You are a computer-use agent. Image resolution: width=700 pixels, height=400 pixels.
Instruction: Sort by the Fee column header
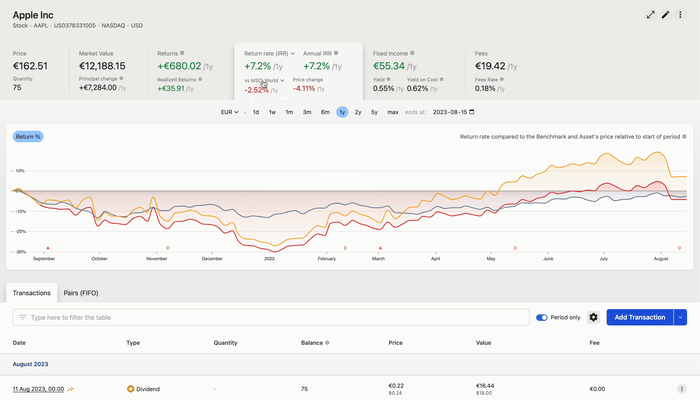(594, 343)
